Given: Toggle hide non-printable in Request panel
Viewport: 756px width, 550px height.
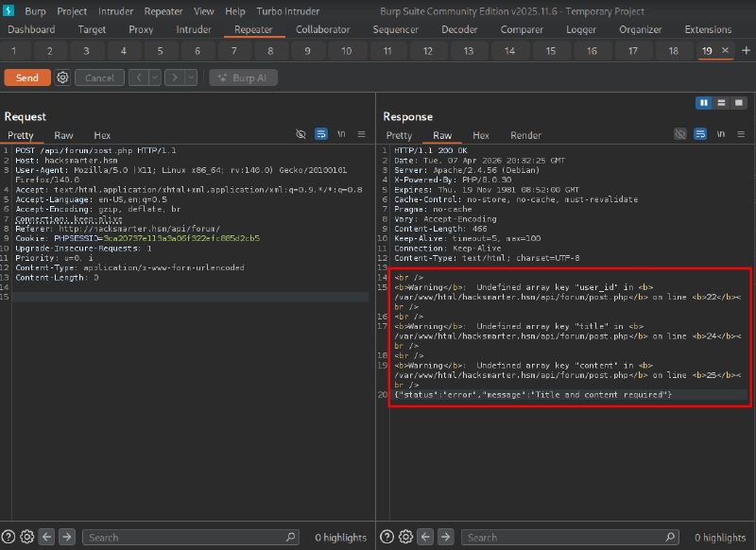Looking at the screenshot, I should 301,134.
